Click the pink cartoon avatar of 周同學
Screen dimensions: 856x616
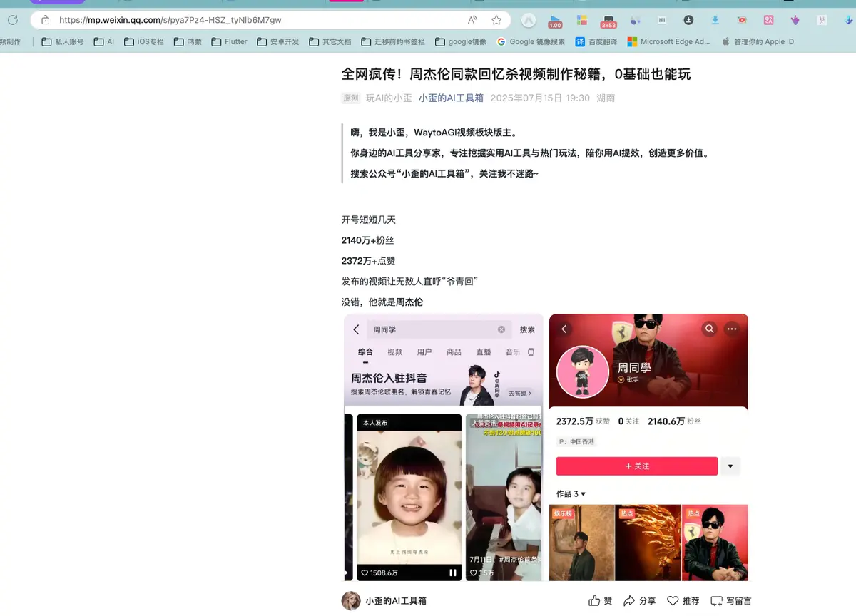pos(583,371)
